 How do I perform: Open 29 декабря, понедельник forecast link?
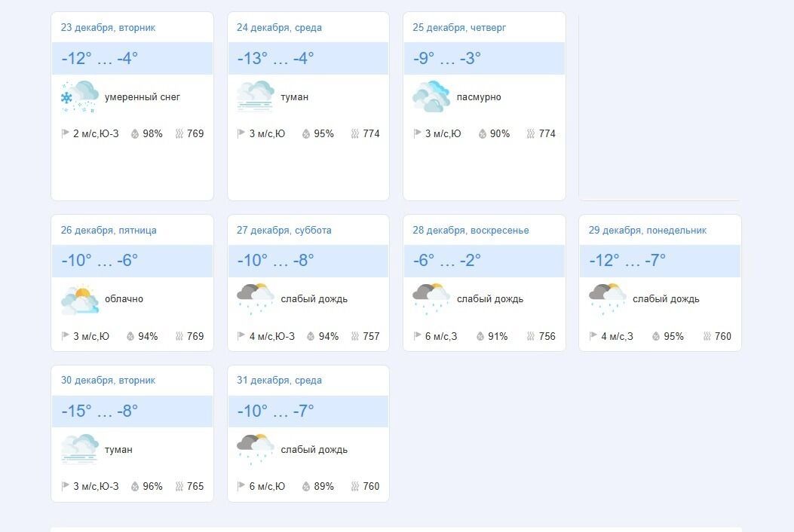pos(648,231)
